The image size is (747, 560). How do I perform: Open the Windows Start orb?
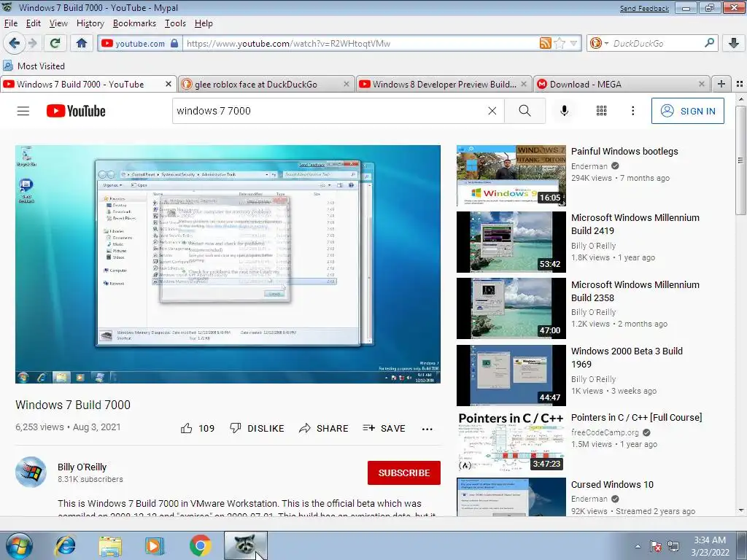pyautogui.click(x=18, y=545)
